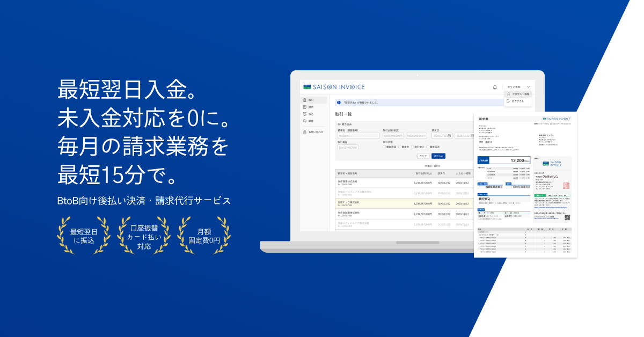This screenshot has width=644, height=337.
Task: Click the 銀行振込 label on invoice
Action: (485, 199)
